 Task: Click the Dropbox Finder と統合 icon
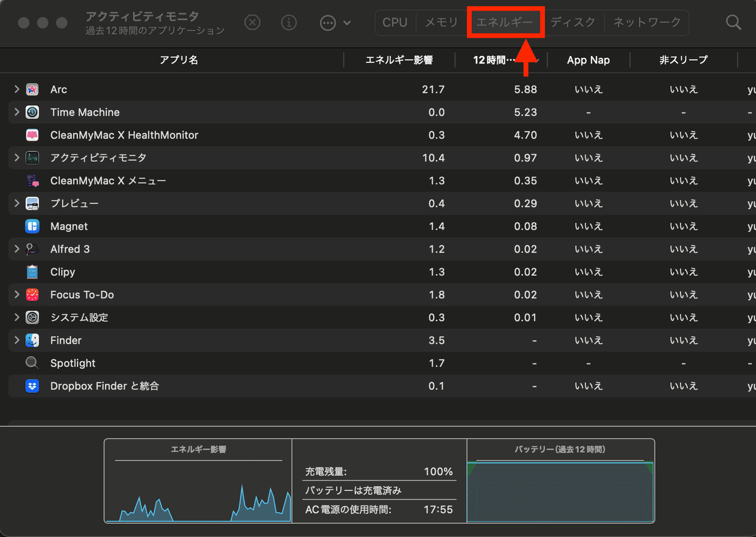pyautogui.click(x=33, y=386)
